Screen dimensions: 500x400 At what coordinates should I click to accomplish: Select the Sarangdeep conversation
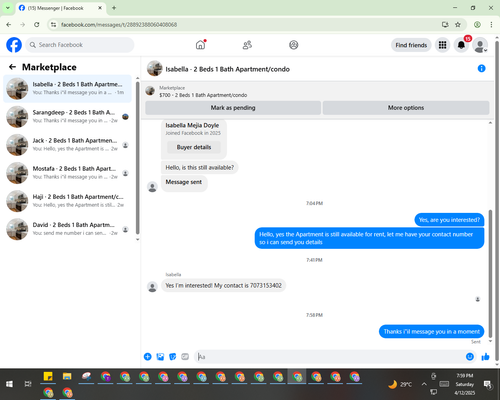67,116
